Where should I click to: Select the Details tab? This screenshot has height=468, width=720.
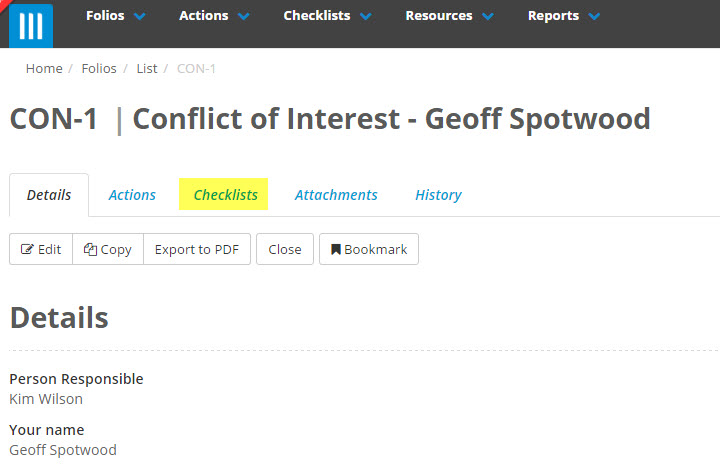point(49,195)
